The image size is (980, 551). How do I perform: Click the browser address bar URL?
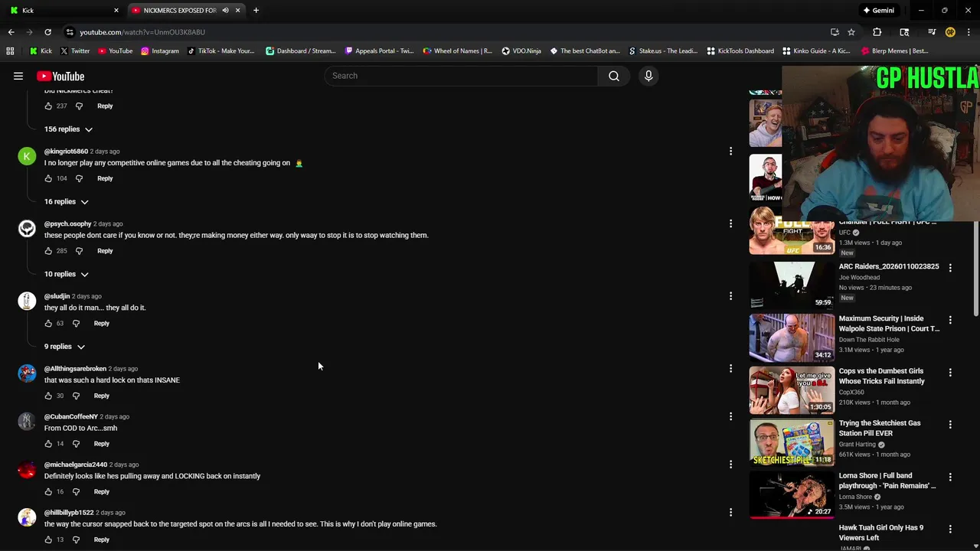tap(142, 32)
